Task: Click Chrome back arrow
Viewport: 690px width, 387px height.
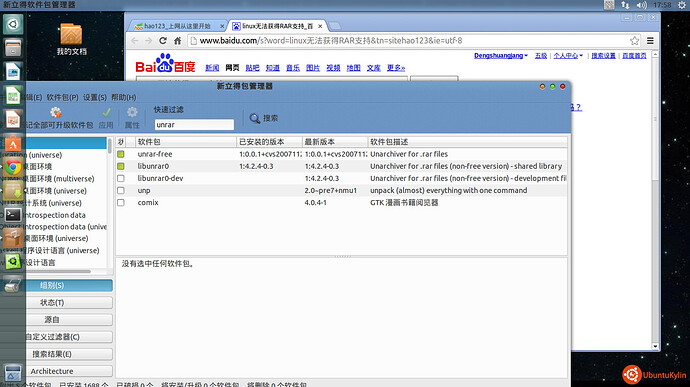Action: pyautogui.click(x=135, y=41)
